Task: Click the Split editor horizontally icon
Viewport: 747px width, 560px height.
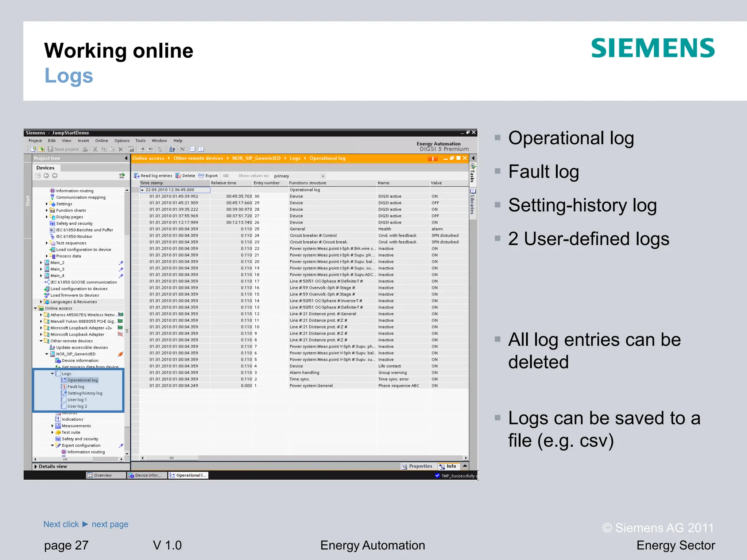Action: [x=193, y=149]
